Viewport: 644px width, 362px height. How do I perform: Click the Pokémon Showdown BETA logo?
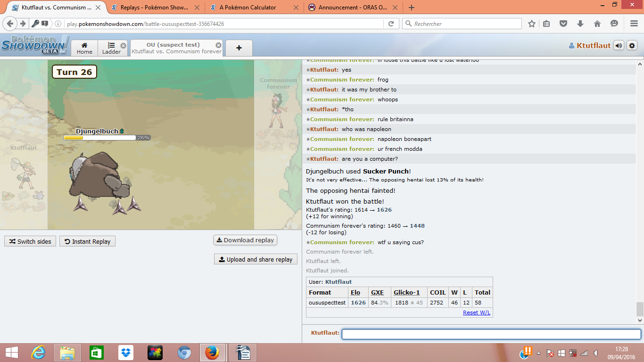(x=34, y=45)
